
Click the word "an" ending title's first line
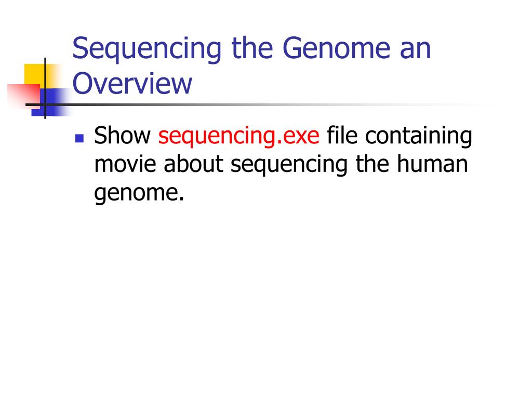click(x=415, y=50)
